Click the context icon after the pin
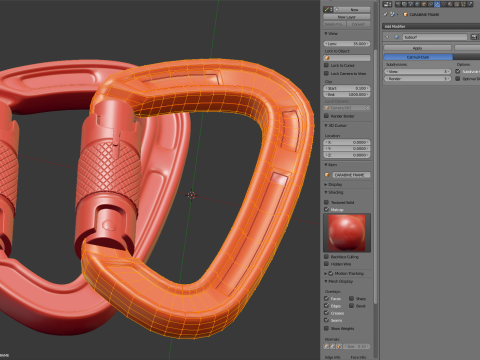Screen dimensions: 480x360 pos(393,14)
